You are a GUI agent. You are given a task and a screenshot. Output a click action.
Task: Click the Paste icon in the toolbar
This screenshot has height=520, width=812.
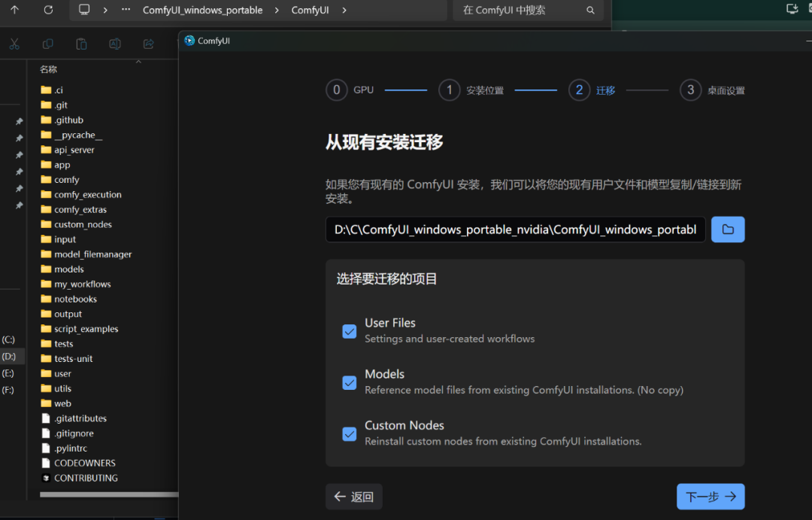[80, 44]
